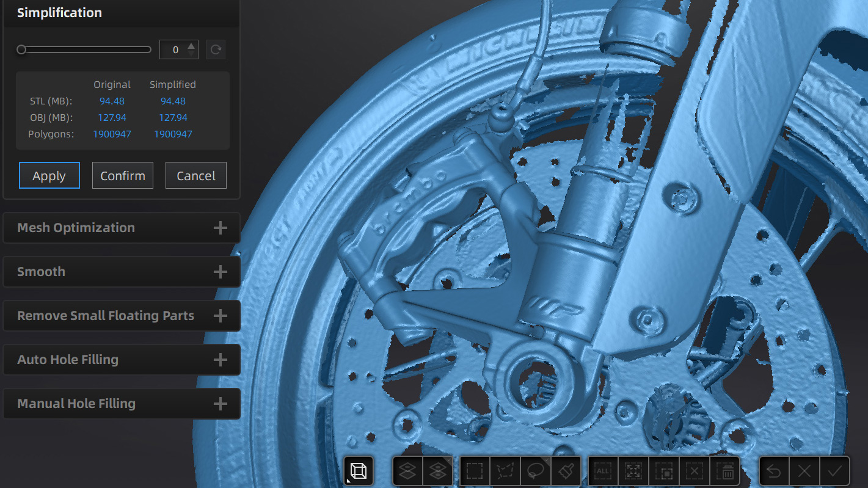Click the checkmark confirm icon in bottom toolbar
868x488 pixels.
[x=834, y=471]
